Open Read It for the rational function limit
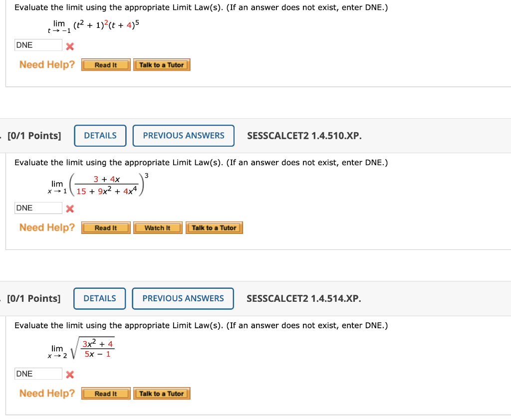The width and height of the screenshot is (511, 420). click(105, 227)
